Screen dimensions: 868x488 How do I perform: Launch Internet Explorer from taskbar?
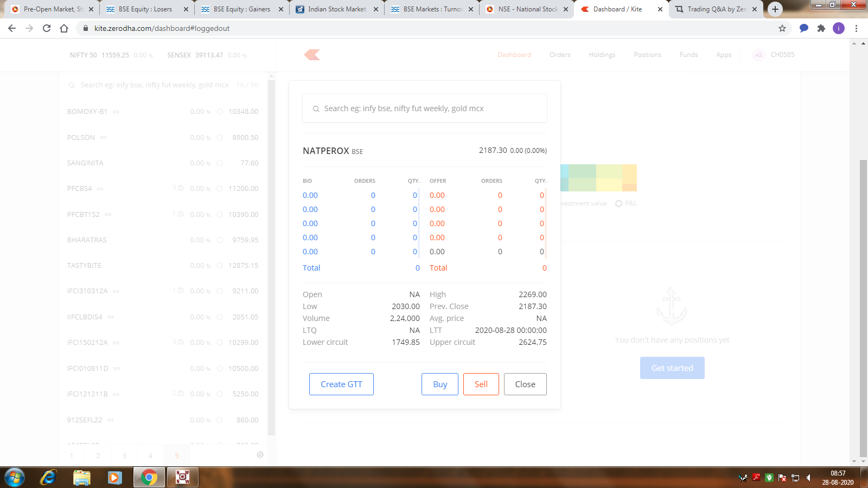[x=48, y=478]
